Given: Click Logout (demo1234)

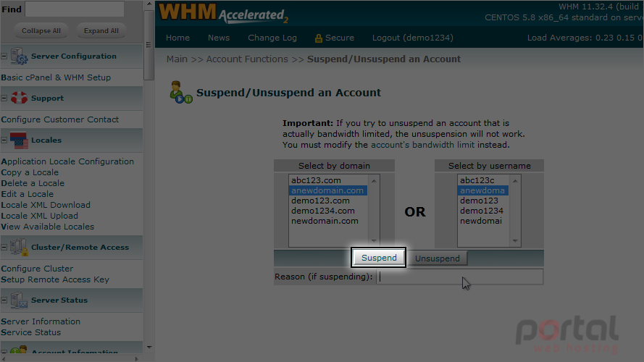Looking at the screenshot, I should pos(413,38).
